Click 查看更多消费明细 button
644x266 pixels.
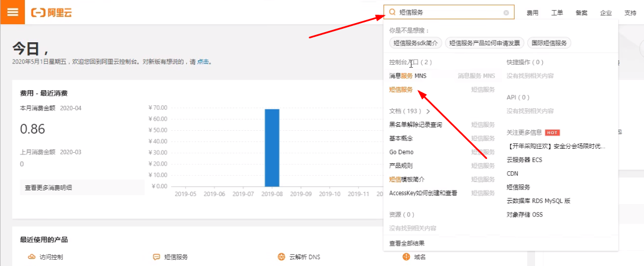tap(82, 187)
